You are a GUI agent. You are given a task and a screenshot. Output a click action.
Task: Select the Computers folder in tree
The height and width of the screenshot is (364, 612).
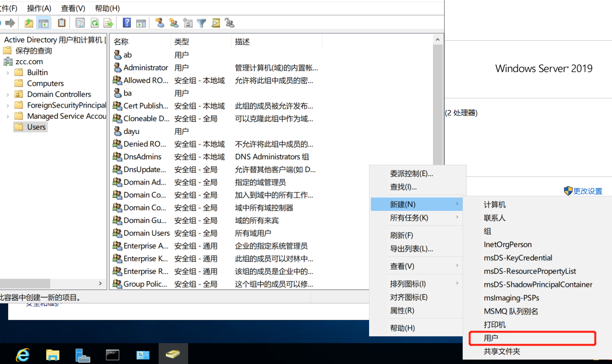[x=39, y=83]
